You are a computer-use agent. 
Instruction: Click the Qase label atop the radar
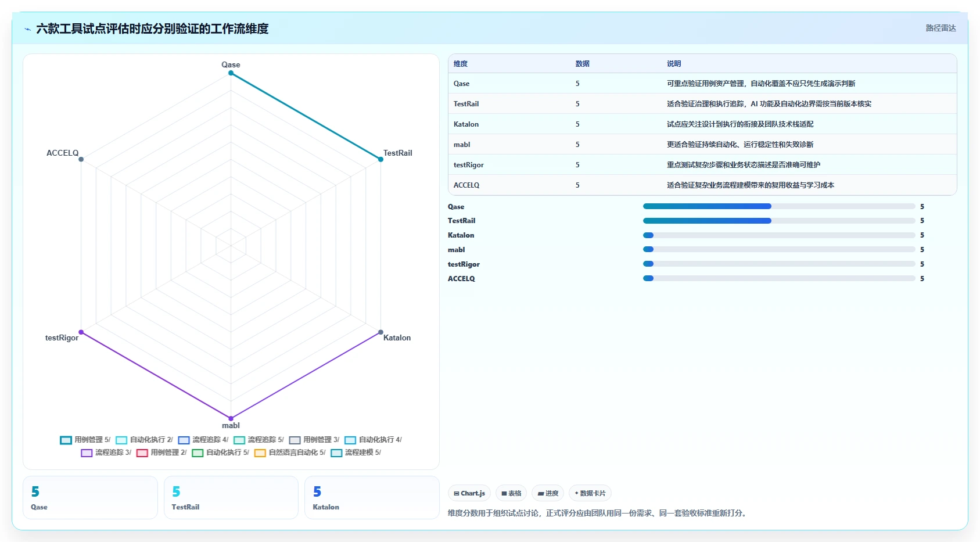pos(231,64)
